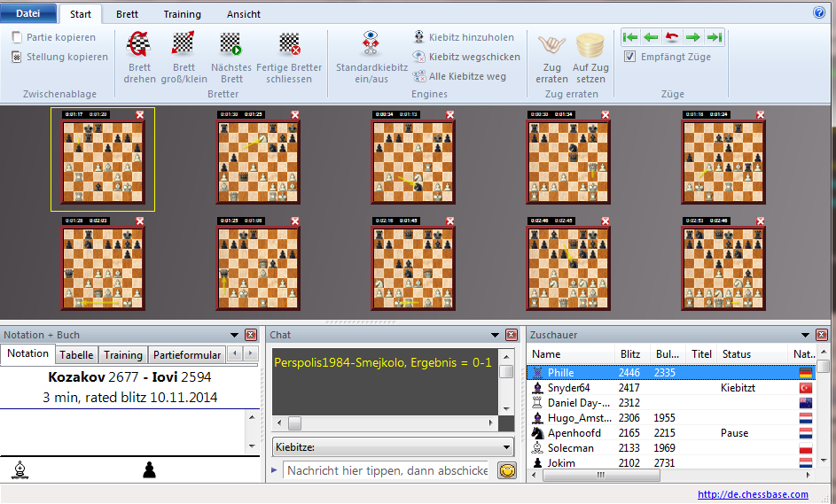
Task: Click the Brett groß/klein resize icon
Action: pos(184,44)
